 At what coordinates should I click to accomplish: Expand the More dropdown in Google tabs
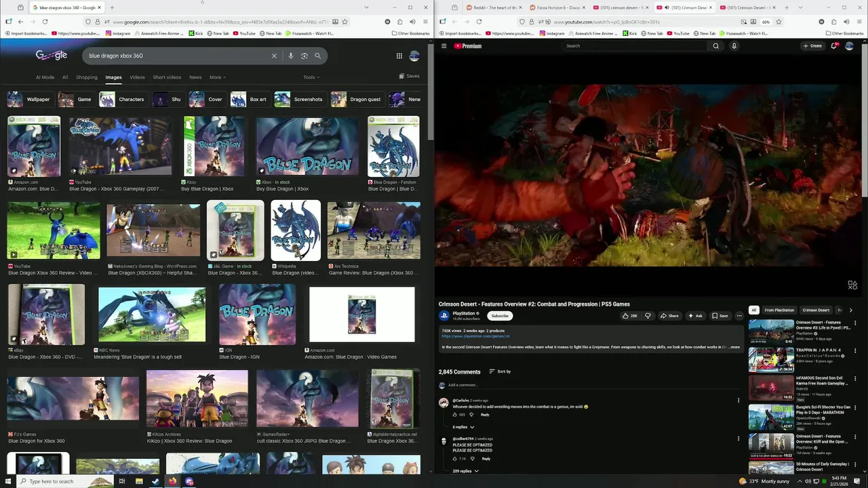pos(218,77)
